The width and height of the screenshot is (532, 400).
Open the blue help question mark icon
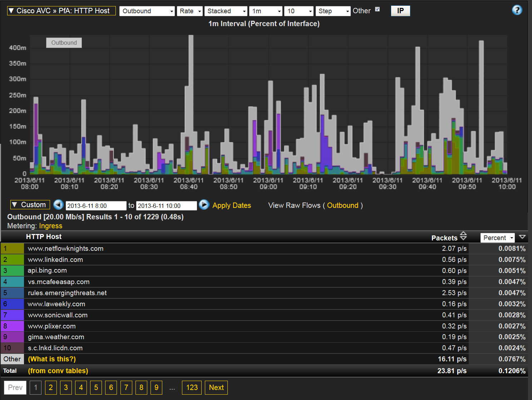[517, 10]
